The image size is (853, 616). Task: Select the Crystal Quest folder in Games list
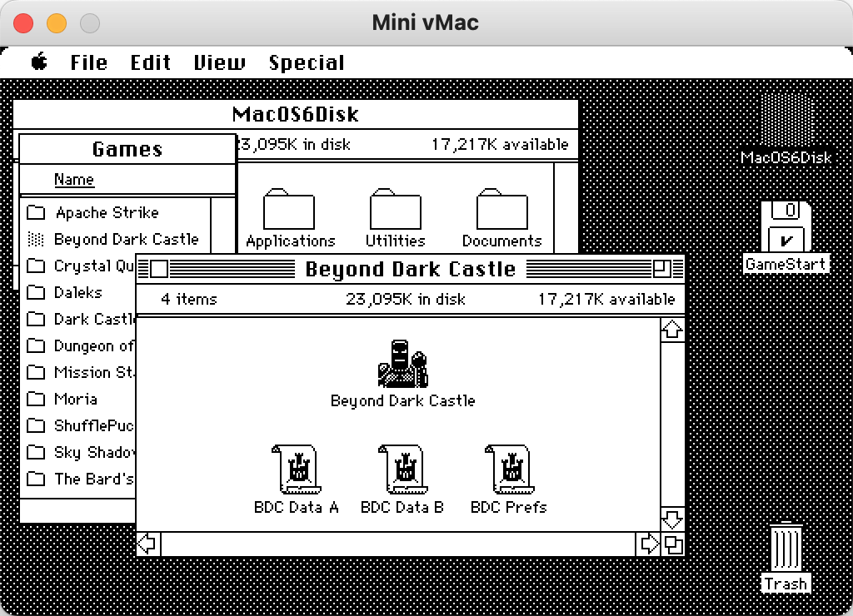[x=81, y=266]
